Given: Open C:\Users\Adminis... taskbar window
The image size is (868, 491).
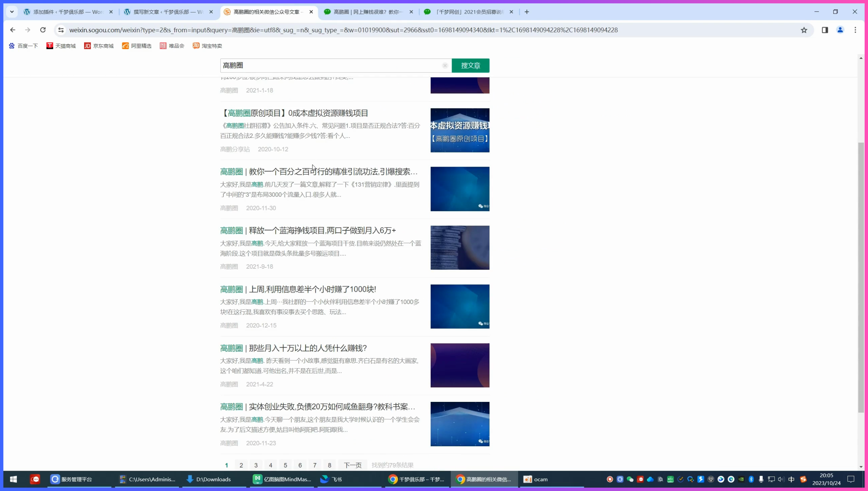Looking at the screenshot, I should 148,479.
